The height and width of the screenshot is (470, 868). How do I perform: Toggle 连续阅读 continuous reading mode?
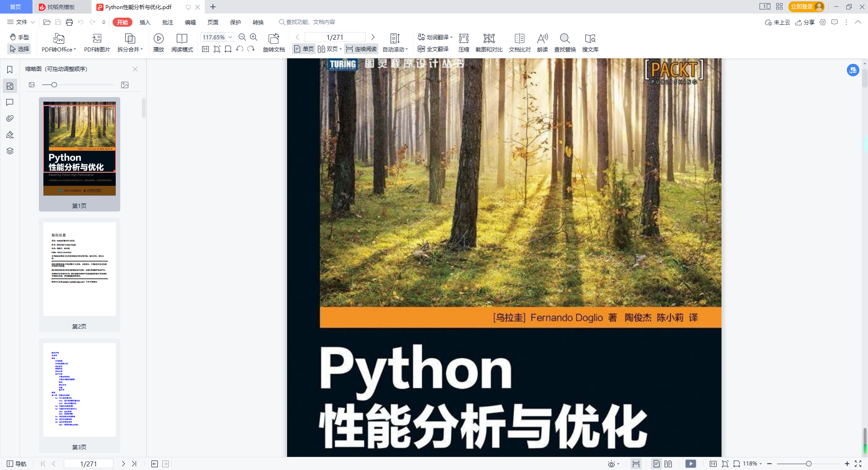click(361, 49)
